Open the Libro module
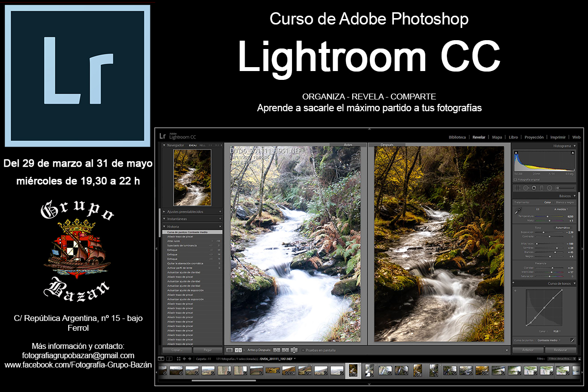 [513, 137]
